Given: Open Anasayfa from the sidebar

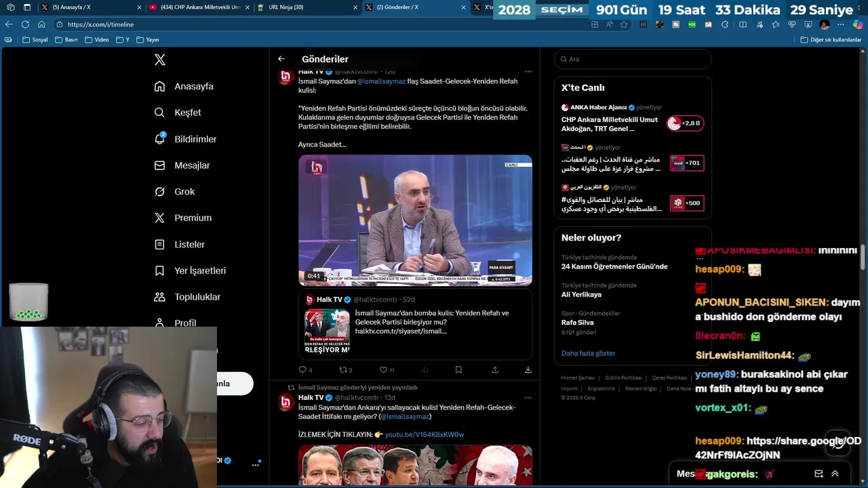Looking at the screenshot, I should click(x=184, y=86).
